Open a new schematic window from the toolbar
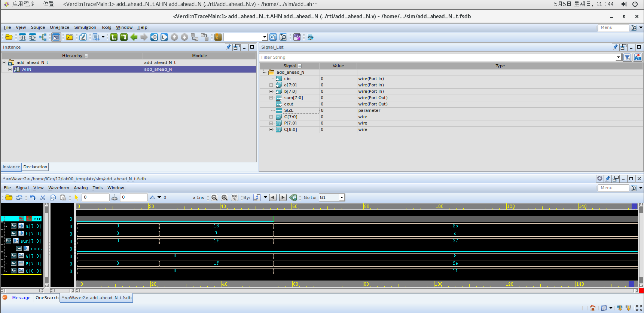 33,37
